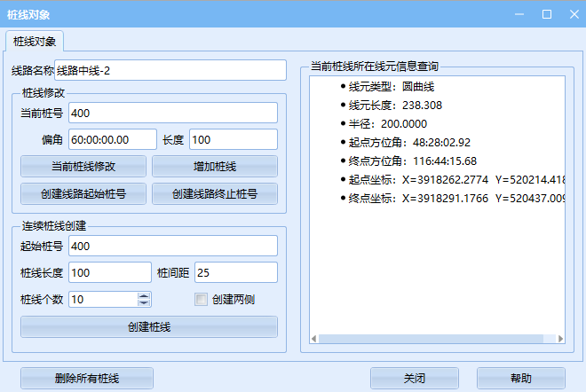Focus the 偏角 angle field
Viewport: 586px width, 392px height.
111,139
